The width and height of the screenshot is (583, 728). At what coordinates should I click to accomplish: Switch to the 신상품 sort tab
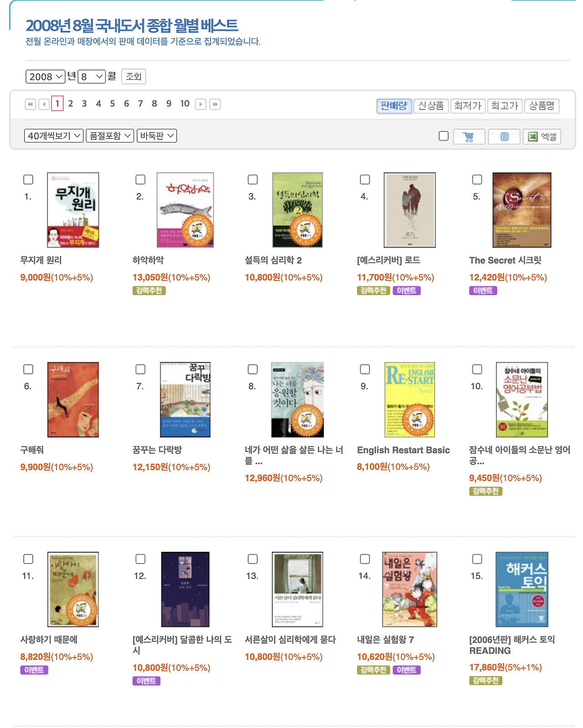coord(431,106)
